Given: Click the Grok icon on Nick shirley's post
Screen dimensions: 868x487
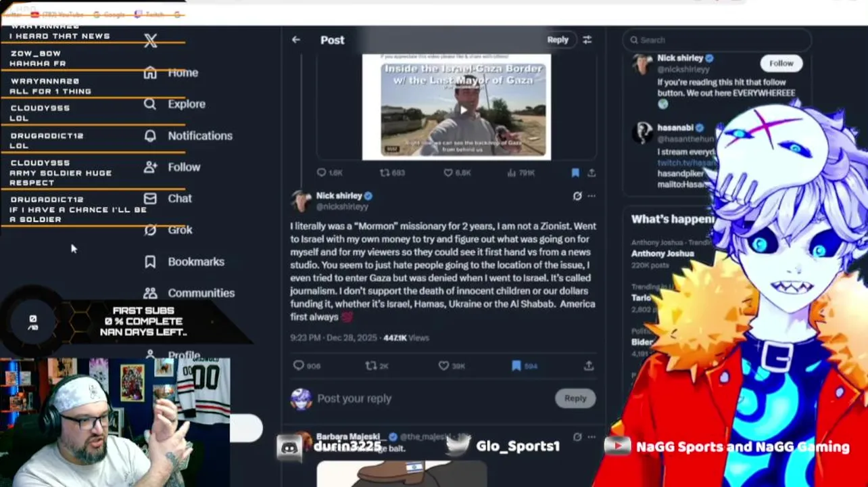Looking at the screenshot, I should [577, 196].
